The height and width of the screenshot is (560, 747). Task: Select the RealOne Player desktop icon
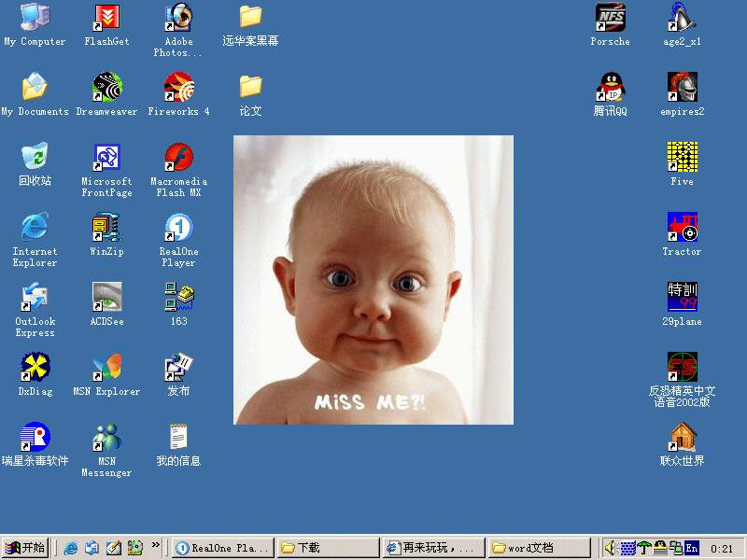click(178, 228)
